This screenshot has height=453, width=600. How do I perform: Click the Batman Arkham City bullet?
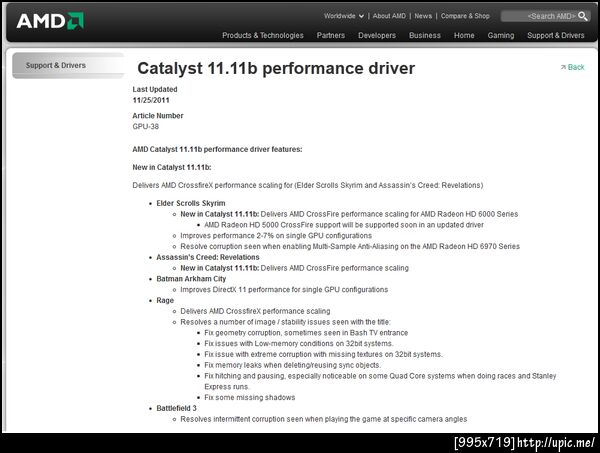click(x=191, y=279)
